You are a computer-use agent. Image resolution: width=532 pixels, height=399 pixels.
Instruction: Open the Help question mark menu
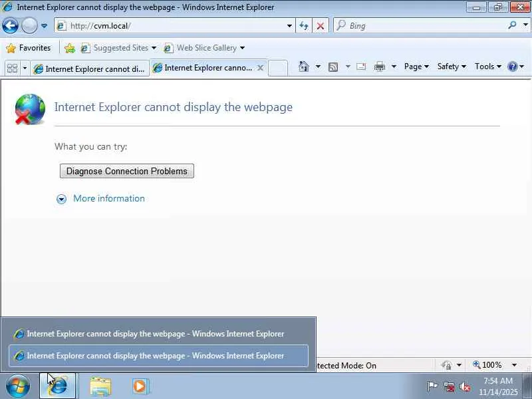click(516, 66)
